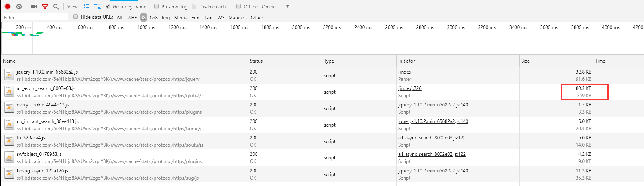Toggle the Offline checkbox
The width and height of the screenshot is (644, 186).
[238, 6]
